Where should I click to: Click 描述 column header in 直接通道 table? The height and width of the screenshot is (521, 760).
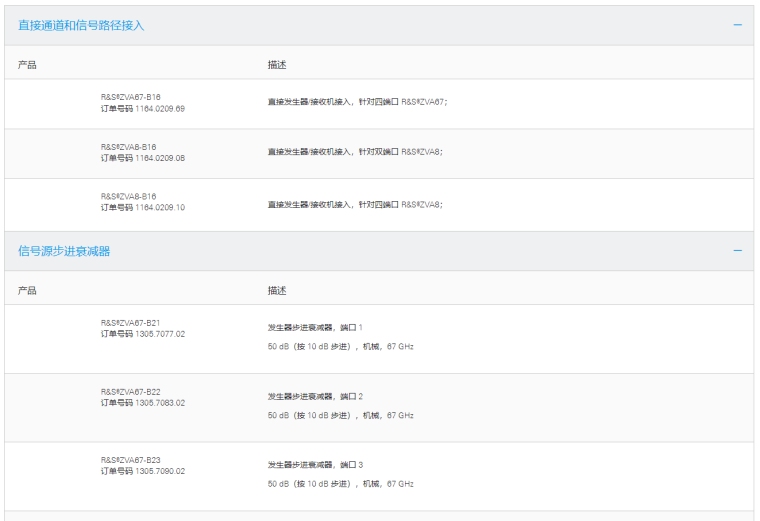[x=276, y=64]
